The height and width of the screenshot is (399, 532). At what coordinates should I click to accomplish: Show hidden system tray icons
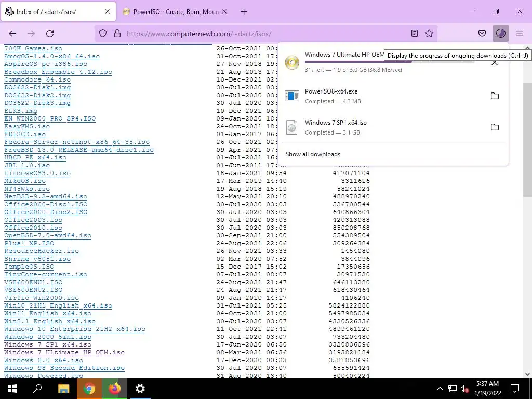(x=440, y=389)
